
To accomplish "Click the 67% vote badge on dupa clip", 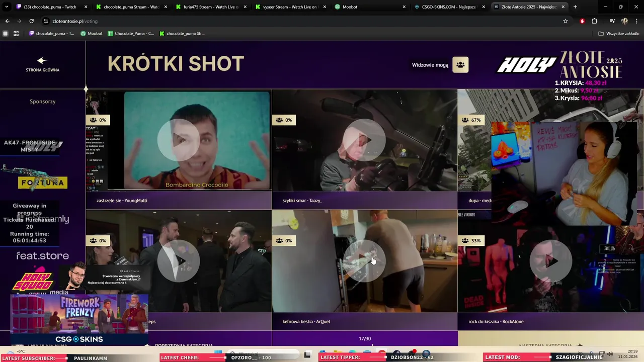I will coord(471,120).
